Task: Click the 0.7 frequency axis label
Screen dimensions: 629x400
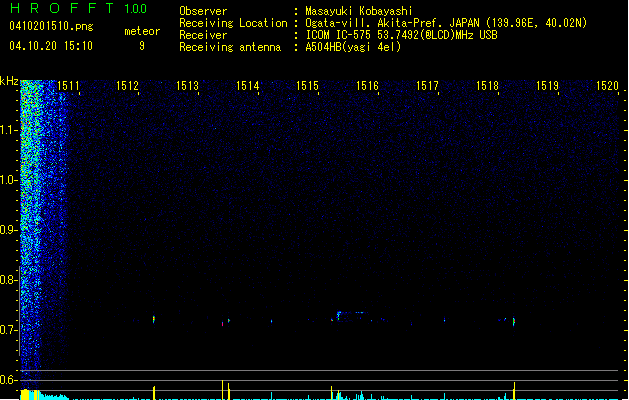Action: click(x=8, y=330)
